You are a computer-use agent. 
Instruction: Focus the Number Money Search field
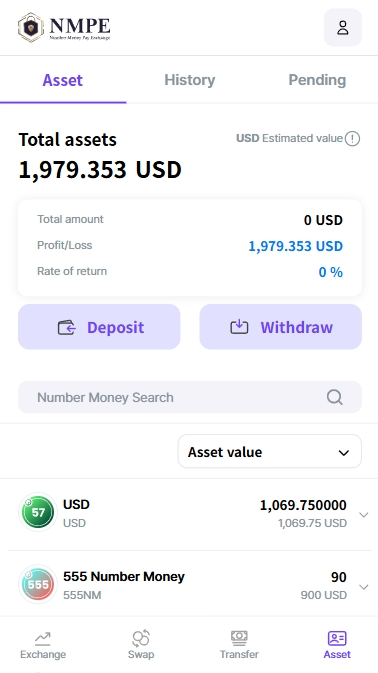click(190, 397)
